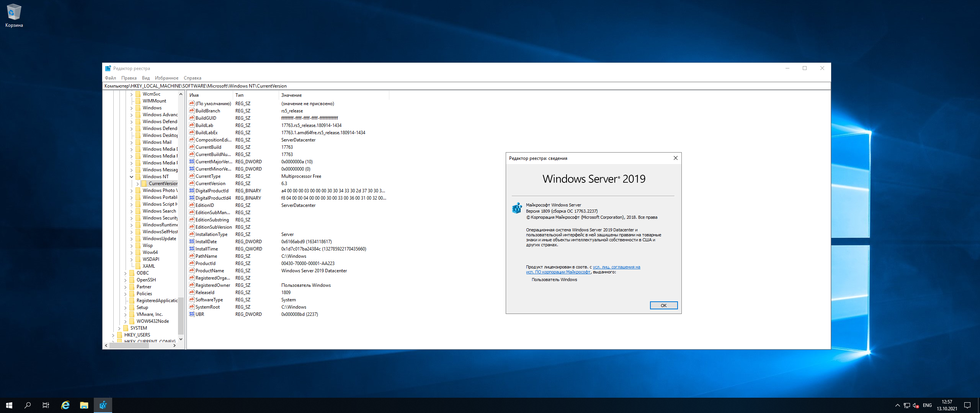Open the Файл menu
This screenshot has height=413, width=980.
coord(110,78)
